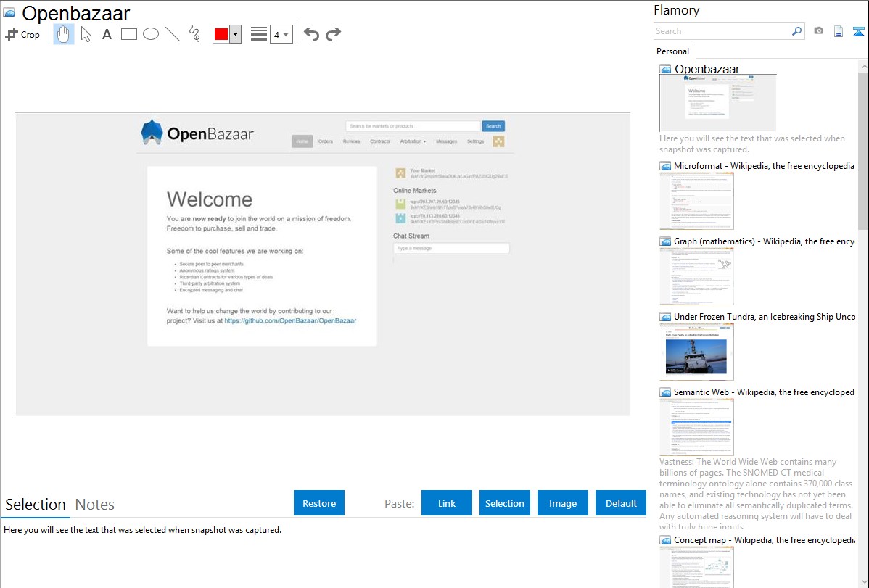Activate the hand pan tool

tap(64, 34)
